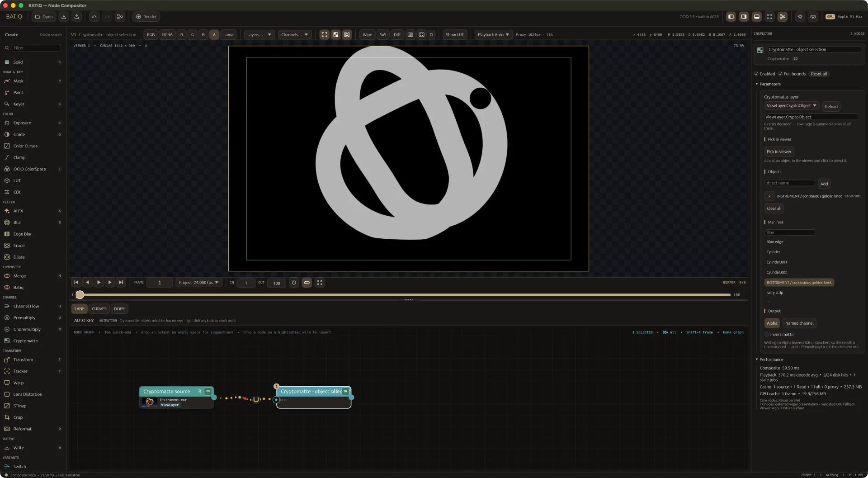This screenshot has height=478, width=868.
Task: Play forward with the first play-triangle button
Action: (99, 283)
